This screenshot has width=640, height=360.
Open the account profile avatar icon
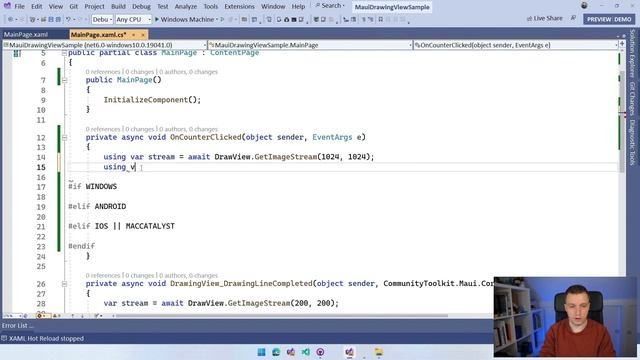[584, 6]
